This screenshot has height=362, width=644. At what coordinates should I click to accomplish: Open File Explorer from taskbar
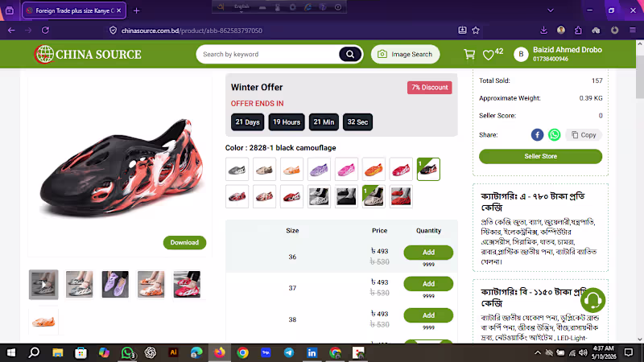pos(57,352)
